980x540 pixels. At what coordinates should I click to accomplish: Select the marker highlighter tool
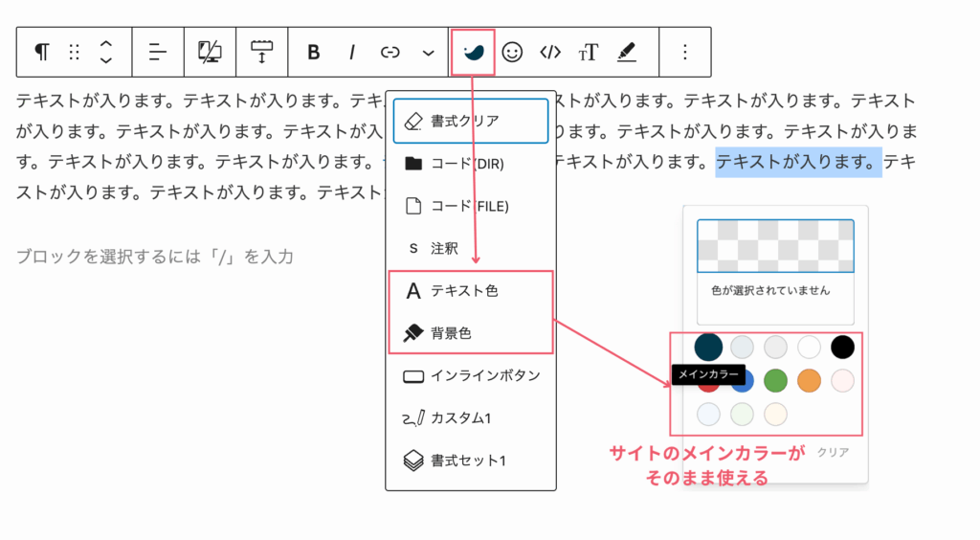626,52
